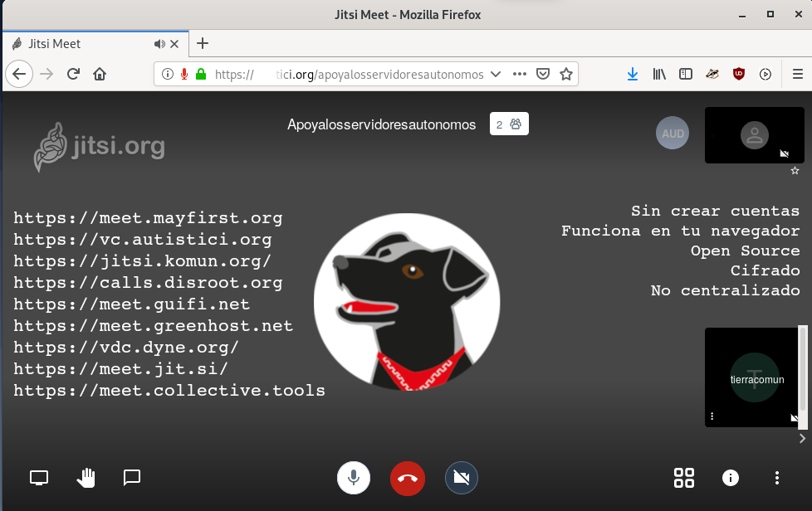Toggle the camera on
812x511 pixels.
click(x=461, y=478)
